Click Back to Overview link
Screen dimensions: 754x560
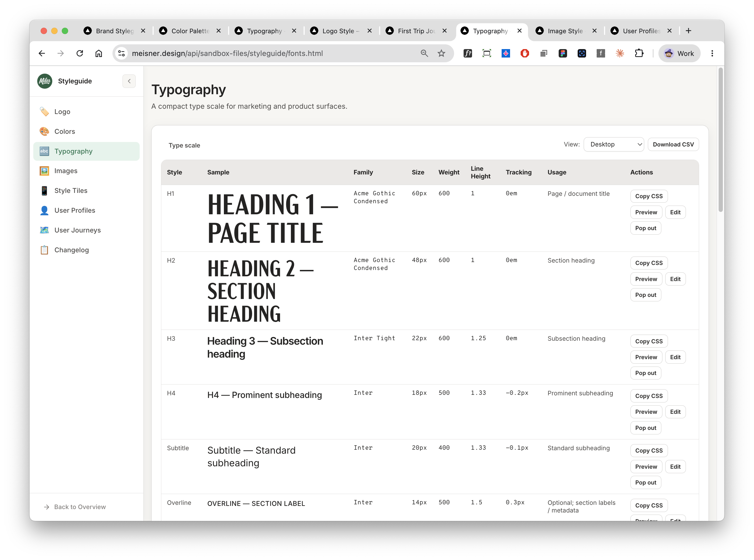tap(75, 507)
